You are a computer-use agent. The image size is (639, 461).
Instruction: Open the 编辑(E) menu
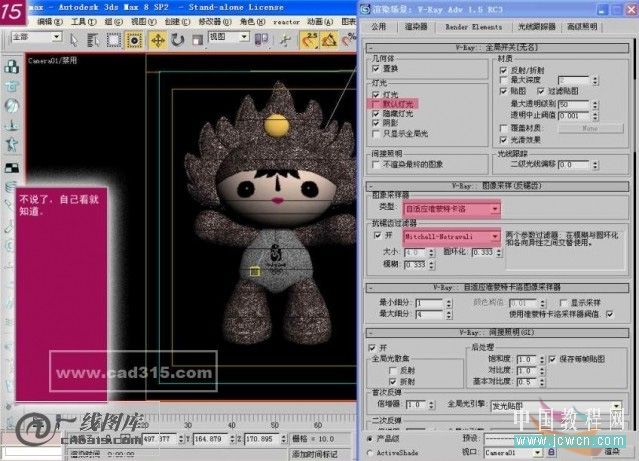tap(50, 22)
